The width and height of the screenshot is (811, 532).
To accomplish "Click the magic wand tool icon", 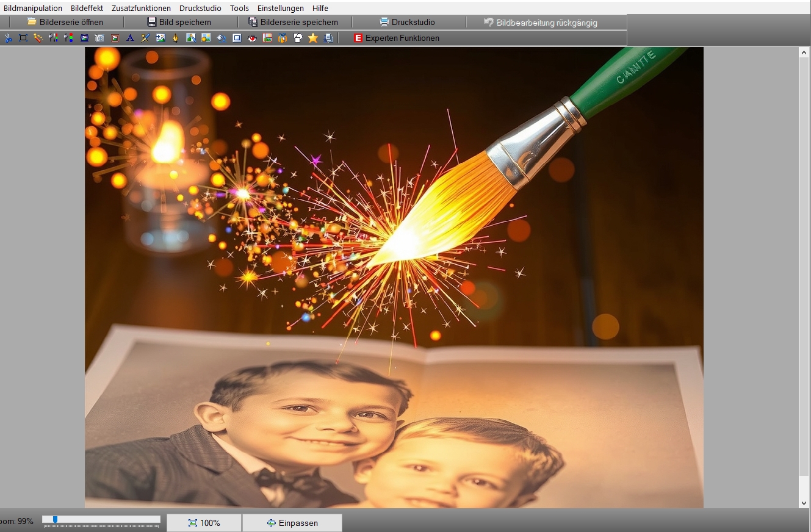I will click(38, 38).
